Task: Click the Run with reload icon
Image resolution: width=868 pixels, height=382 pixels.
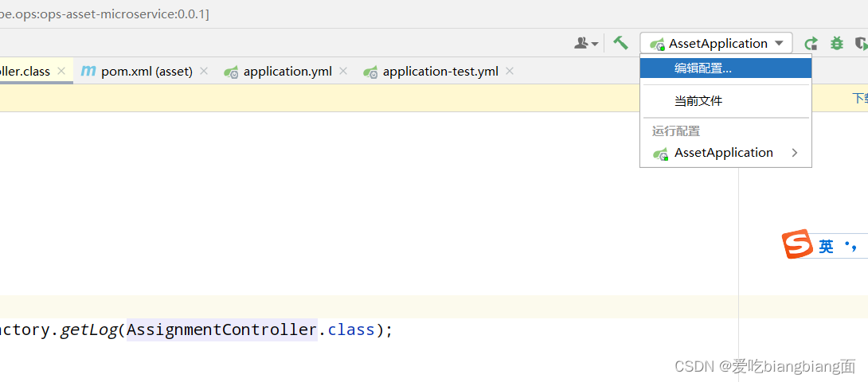Action: tap(811, 43)
